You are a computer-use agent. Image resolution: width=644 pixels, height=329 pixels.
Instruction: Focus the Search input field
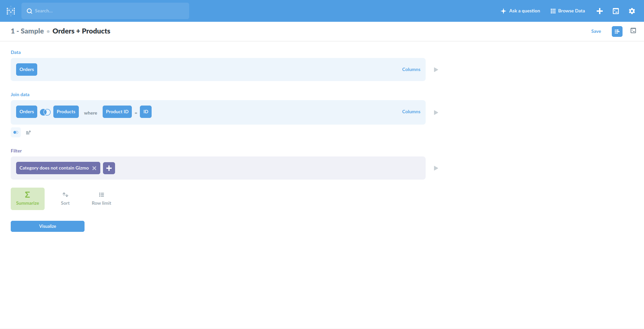[x=105, y=11]
